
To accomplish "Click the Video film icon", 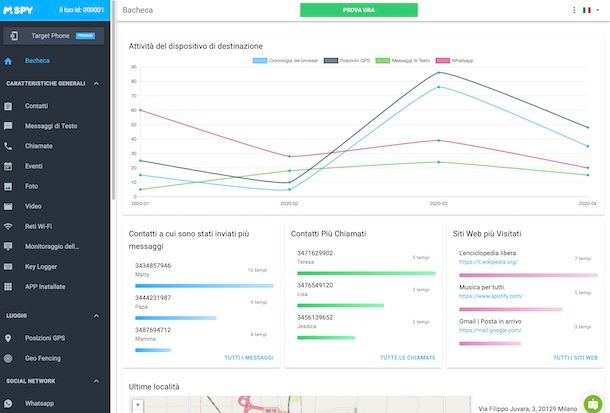I will click(8, 206).
